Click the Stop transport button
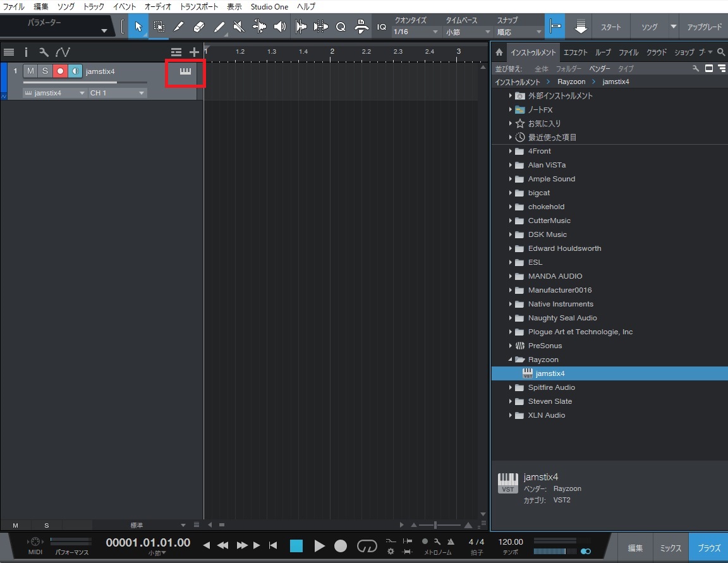The image size is (728, 563). point(296,545)
